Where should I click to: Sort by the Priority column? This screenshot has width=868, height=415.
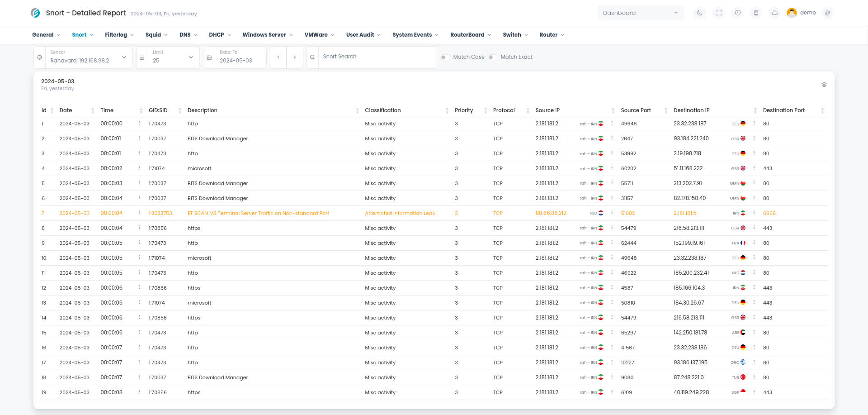coord(471,110)
